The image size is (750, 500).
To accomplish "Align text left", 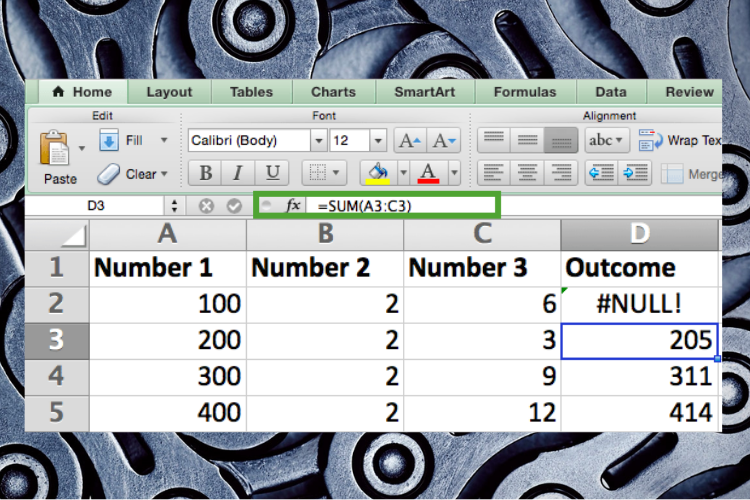I will click(493, 173).
